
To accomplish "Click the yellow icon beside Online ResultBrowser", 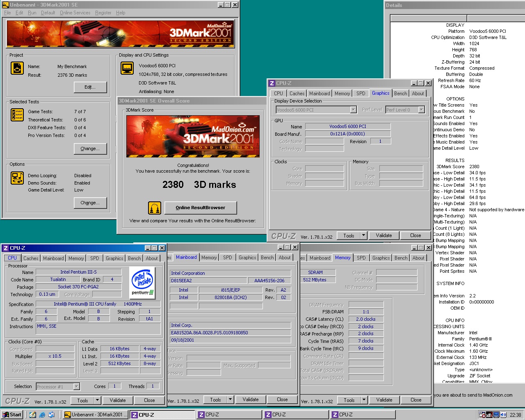I will pos(155,208).
